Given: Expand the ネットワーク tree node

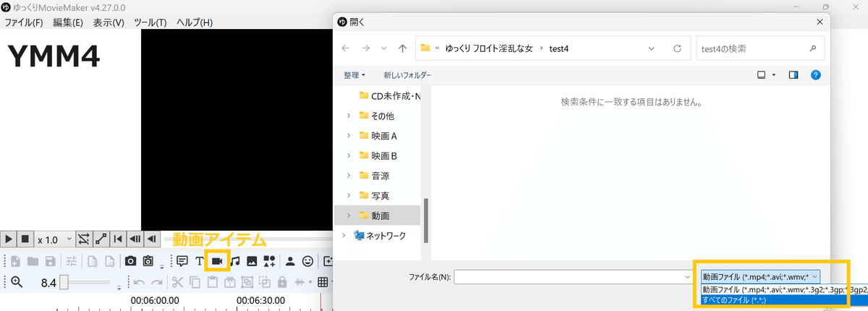Looking at the screenshot, I should (x=343, y=235).
